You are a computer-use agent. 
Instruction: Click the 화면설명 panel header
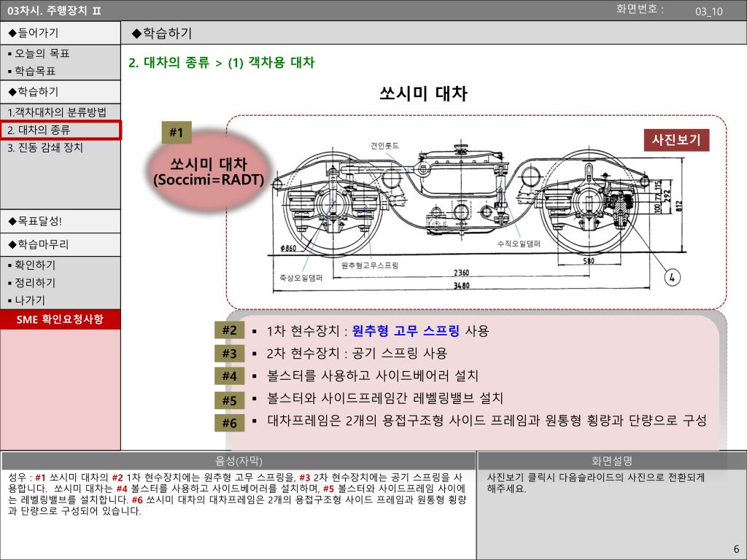[612, 461]
